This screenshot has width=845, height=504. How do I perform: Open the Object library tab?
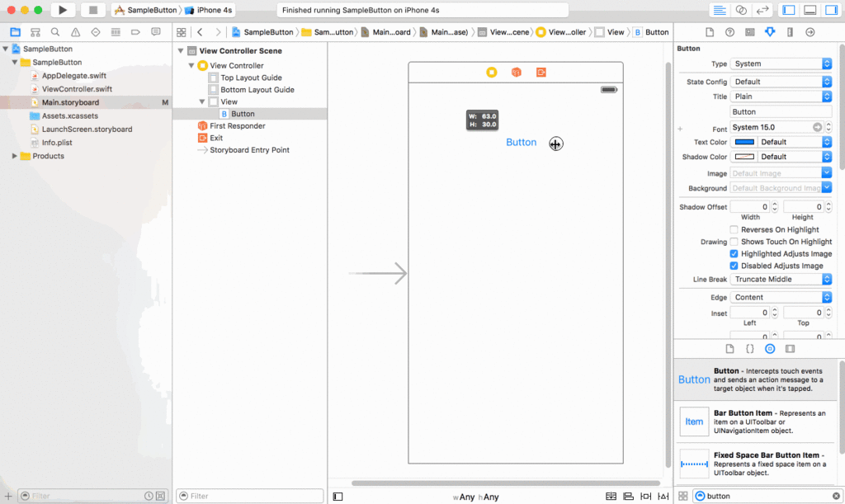770,349
